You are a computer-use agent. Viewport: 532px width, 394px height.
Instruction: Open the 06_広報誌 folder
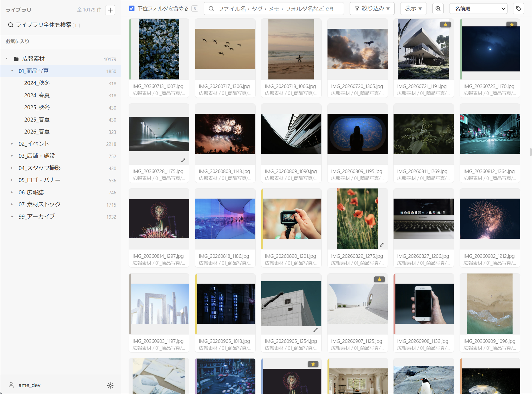tap(60, 192)
